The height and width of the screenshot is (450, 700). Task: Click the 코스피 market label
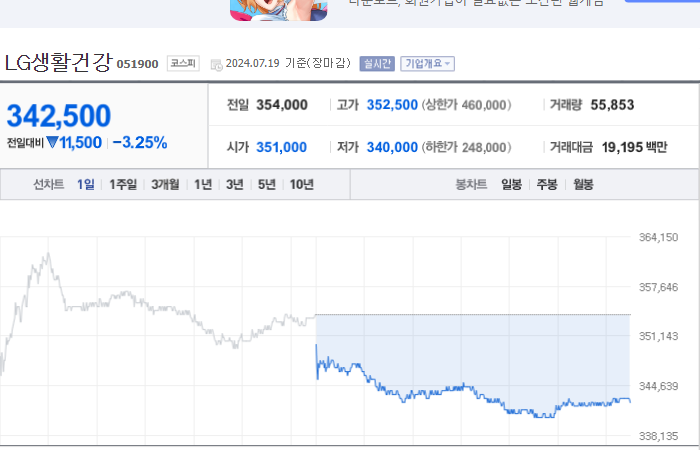(183, 63)
